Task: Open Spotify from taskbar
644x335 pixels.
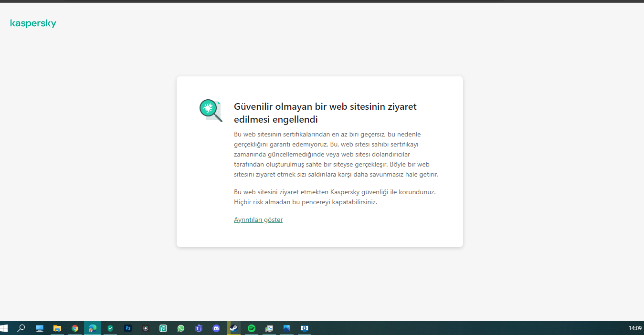Action: point(252,328)
